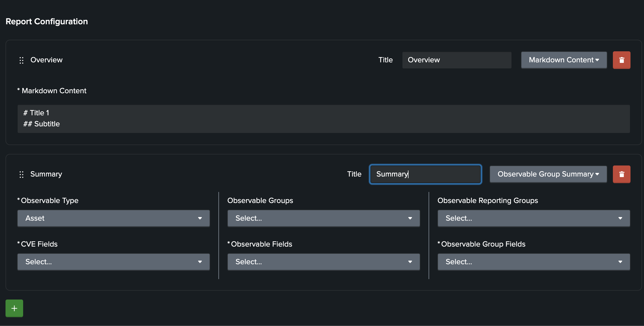Viewport: 644px width, 326px height.
Task: Expand the Asset dropdown arrow
Action: click(200, 218)
